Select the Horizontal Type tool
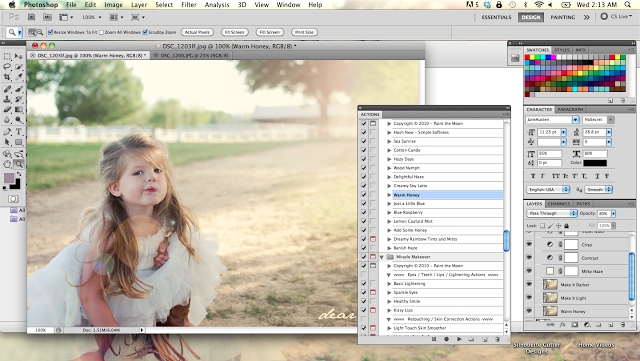The height and width of the screenshot is (361, 640). pyautogui.click(x=19, y=131)
